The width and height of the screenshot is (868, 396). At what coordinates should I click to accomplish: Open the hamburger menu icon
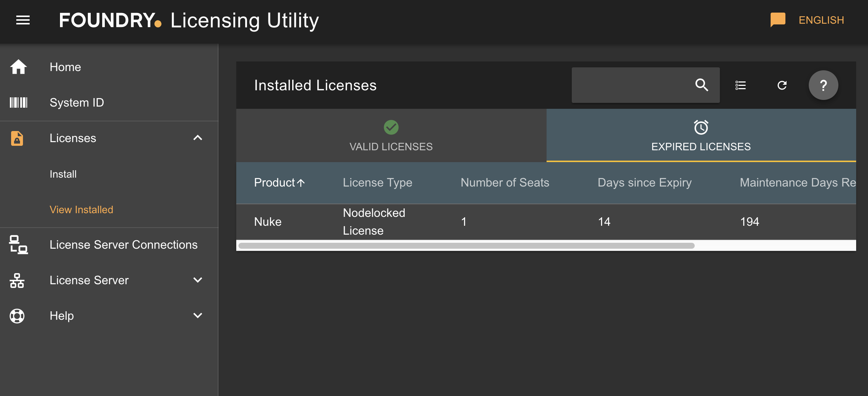point(23,20)
